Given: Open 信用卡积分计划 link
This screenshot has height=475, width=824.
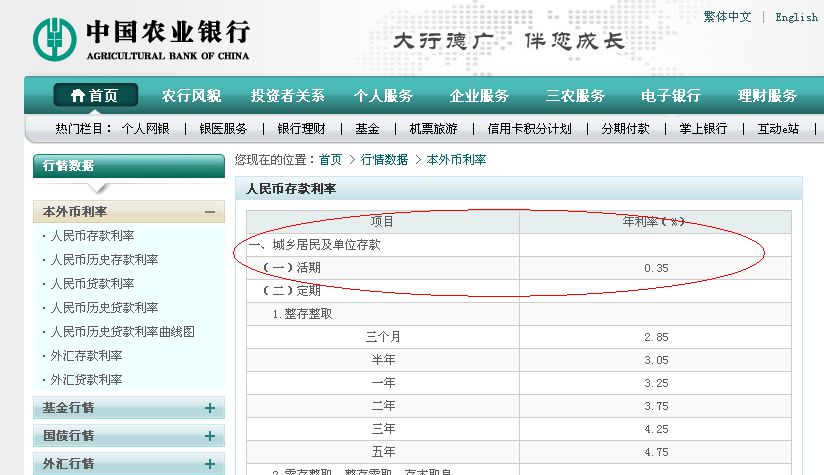Looking at the screenshot, I should pos(530,129).
